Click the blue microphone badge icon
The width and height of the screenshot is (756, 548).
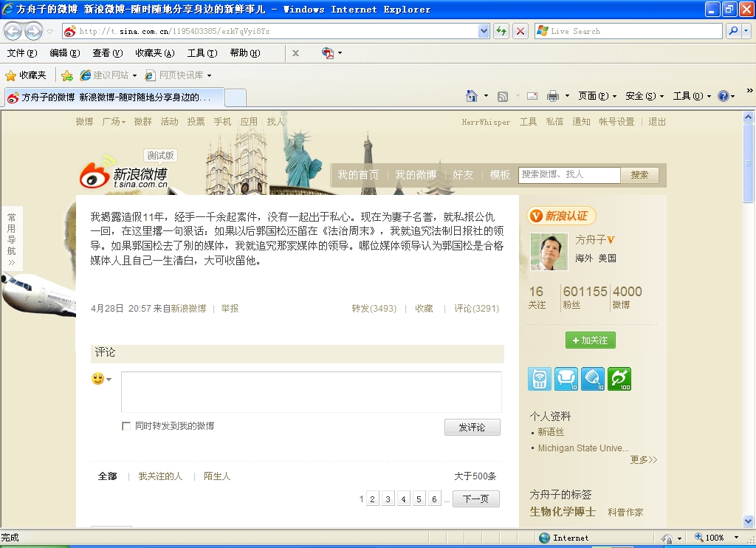[593, 379]
